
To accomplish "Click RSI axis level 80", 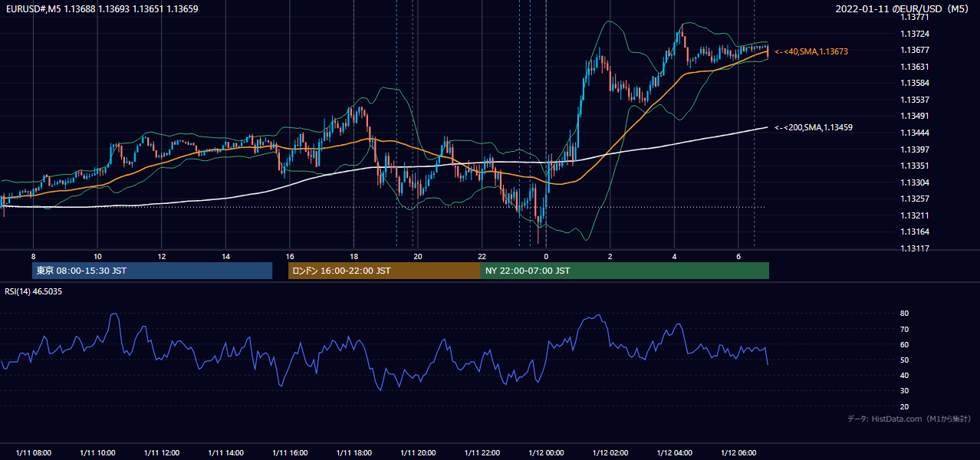I will click(x=905, y=314).
